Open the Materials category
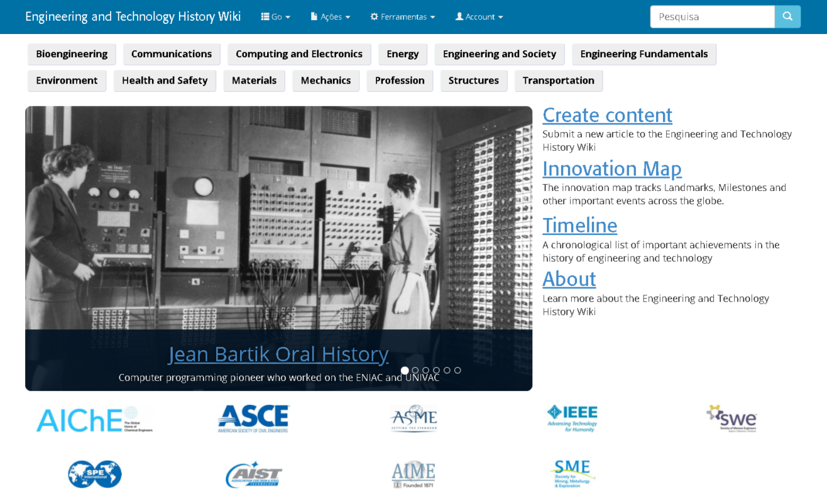Image resolution: width=827 pixels, height=504 pixels. 254,80
